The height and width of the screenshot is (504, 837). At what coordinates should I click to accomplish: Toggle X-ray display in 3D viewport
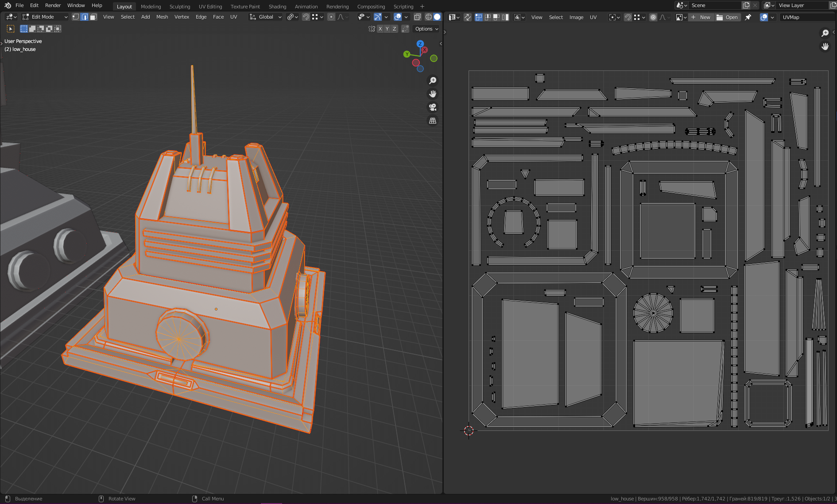click(x=417, y=17)
